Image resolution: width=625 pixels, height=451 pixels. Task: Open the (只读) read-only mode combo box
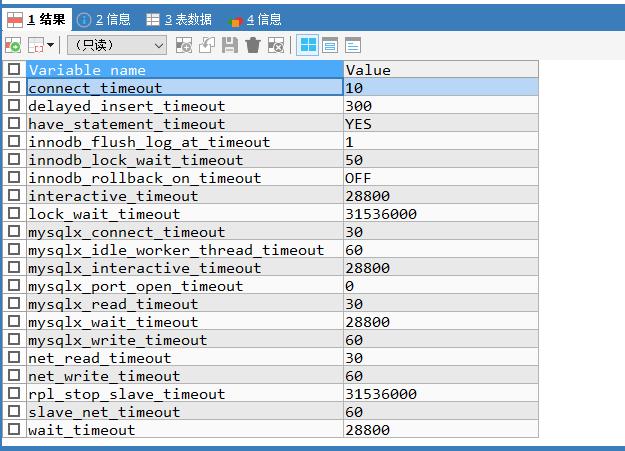pyautogui.click(x=117, y=45)
